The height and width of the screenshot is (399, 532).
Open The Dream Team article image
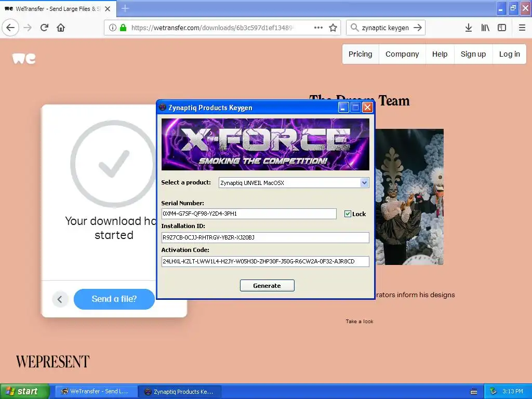(x=409, y=197)
